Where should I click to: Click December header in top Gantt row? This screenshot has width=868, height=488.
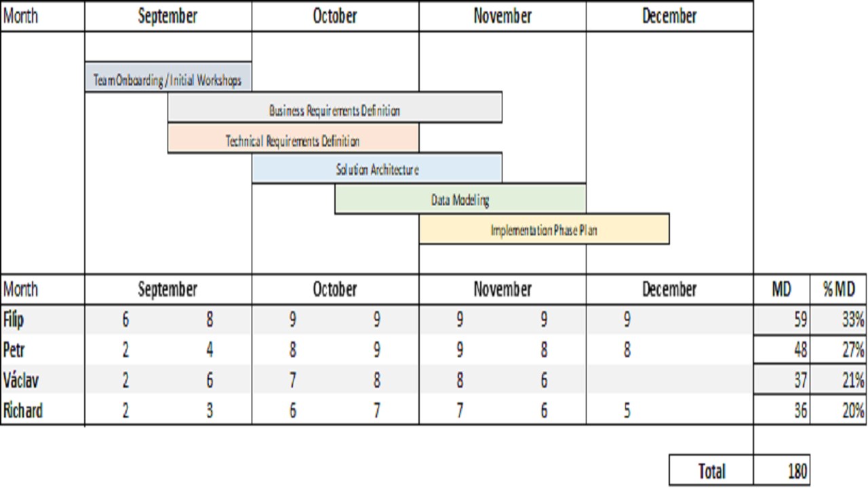669,16
